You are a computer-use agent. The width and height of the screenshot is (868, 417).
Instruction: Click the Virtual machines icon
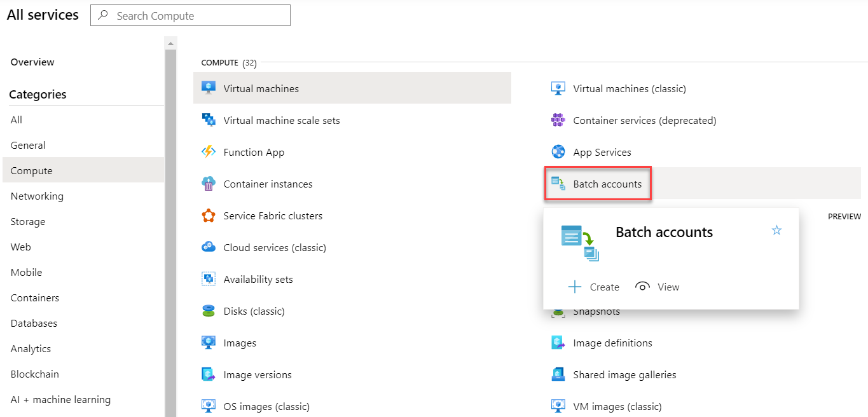209,88
